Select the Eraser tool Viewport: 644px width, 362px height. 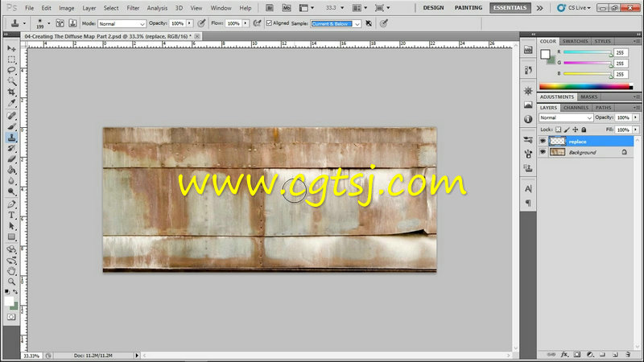11,159
